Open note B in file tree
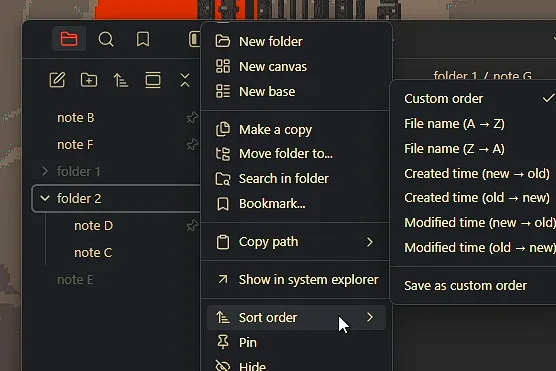This screenshot has width=556, height=371. click(76, 117)
